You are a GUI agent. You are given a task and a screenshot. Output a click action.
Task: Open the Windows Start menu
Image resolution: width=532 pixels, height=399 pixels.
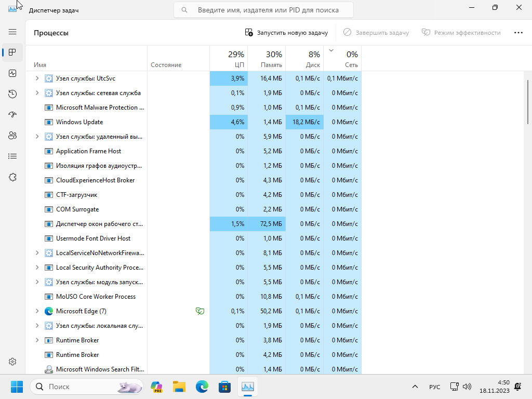click(17, 387)
